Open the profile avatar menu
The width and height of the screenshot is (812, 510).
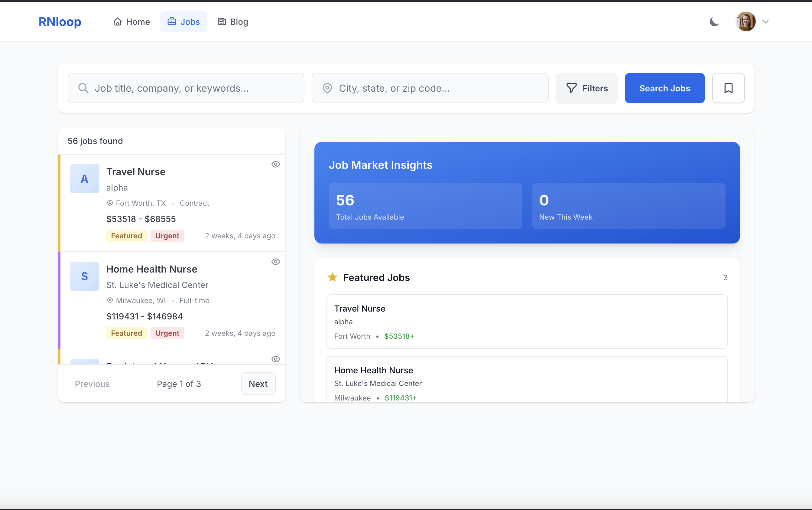pyautogui.click(x=746, y=21)
